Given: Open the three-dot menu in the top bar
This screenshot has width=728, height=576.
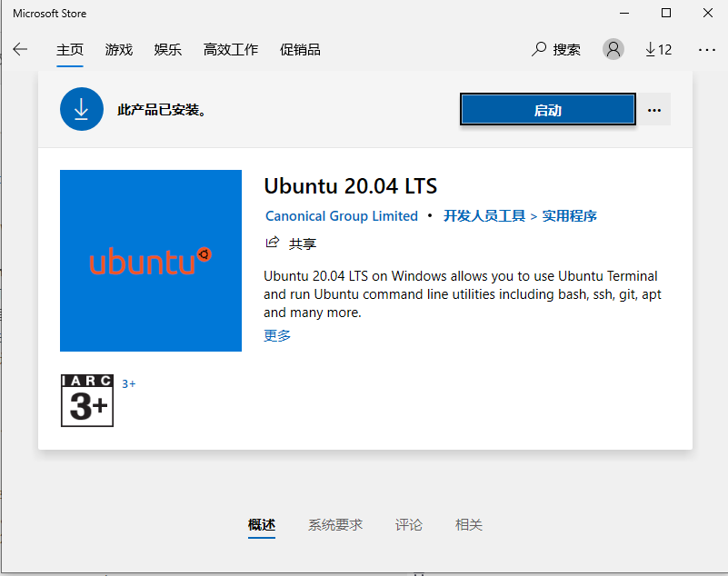Looking at the screenshot, I should (x=707, y=49).
